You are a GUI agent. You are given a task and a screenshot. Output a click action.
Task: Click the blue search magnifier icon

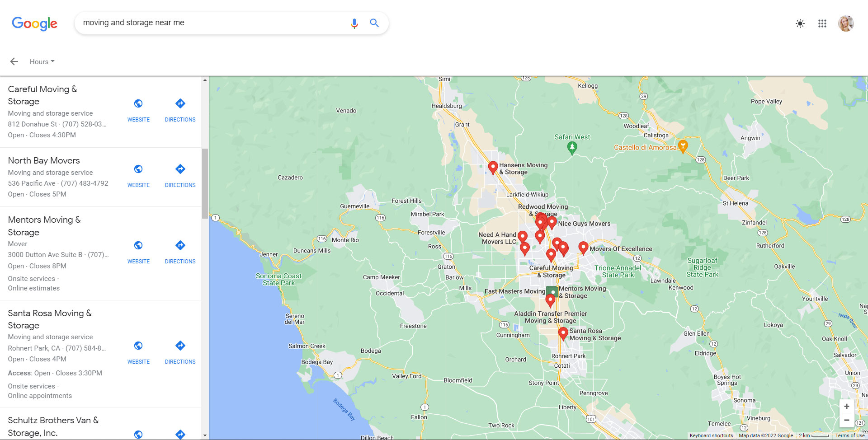374,23
